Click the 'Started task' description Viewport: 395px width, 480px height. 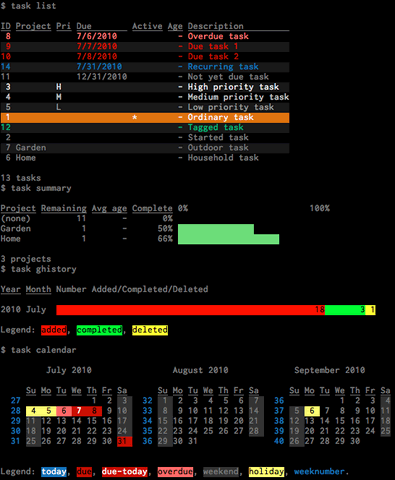coord(218,137)
